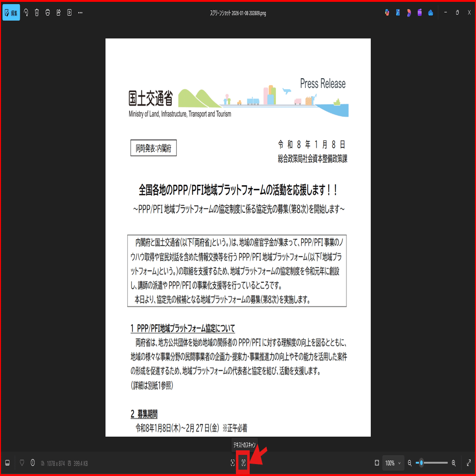
Task: Rotate the screenshot image
Action: click(26, 12)
